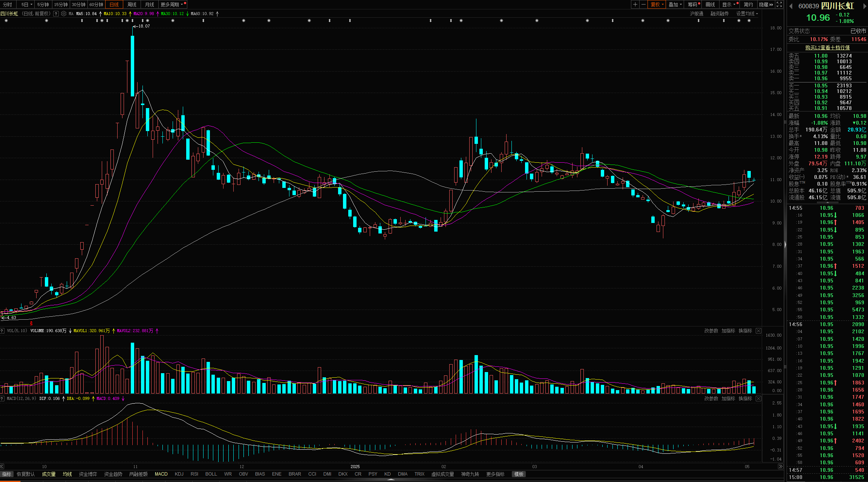
Task: Select 资金博弈 indicator
Action: (x=88, y=474)
